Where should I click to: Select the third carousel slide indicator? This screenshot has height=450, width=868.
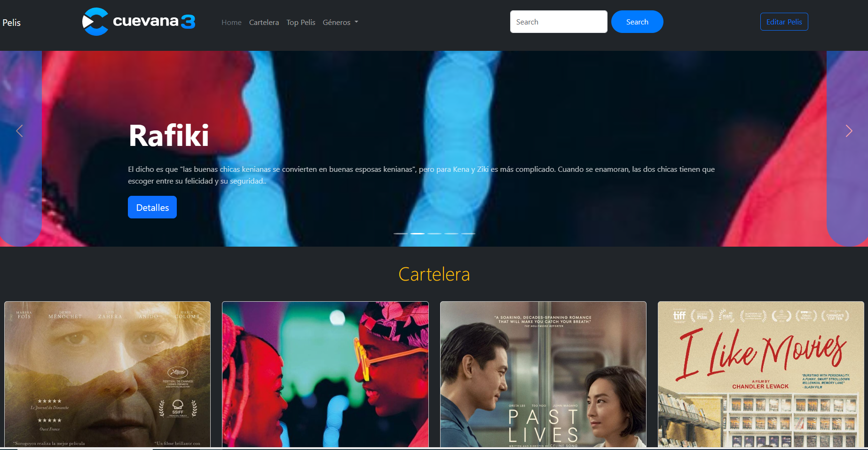click(434, 233)
